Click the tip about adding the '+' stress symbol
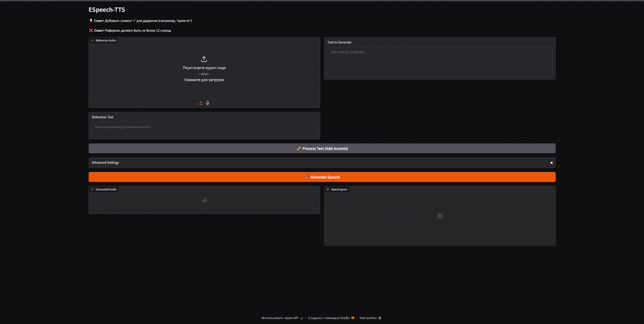The image size is (644, 324). [141, 21]
